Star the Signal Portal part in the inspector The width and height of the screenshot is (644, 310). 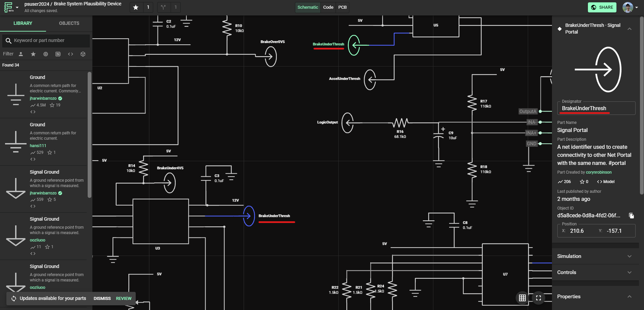point(582,182)
